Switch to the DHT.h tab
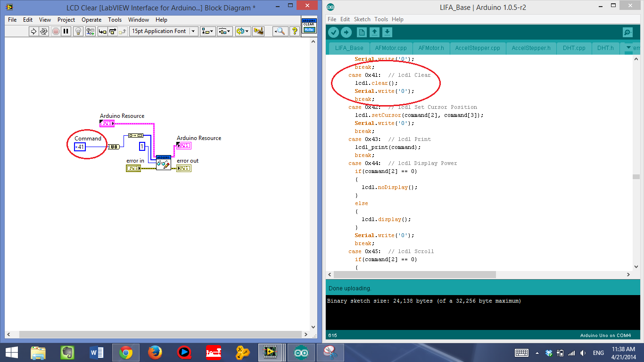 pos(605,48)
